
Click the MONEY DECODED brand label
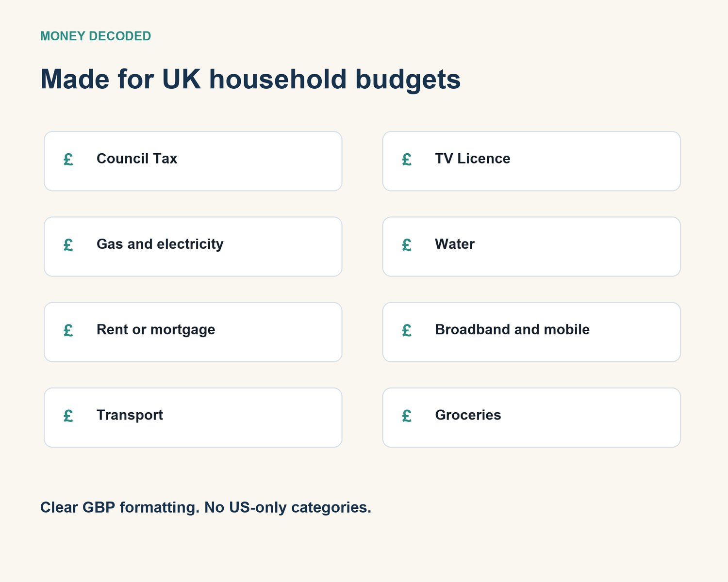[x=96, y=36]
